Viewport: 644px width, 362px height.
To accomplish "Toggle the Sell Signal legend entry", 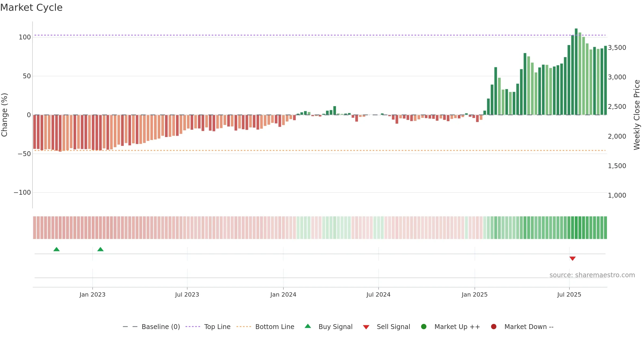I will tap(386, 327).
